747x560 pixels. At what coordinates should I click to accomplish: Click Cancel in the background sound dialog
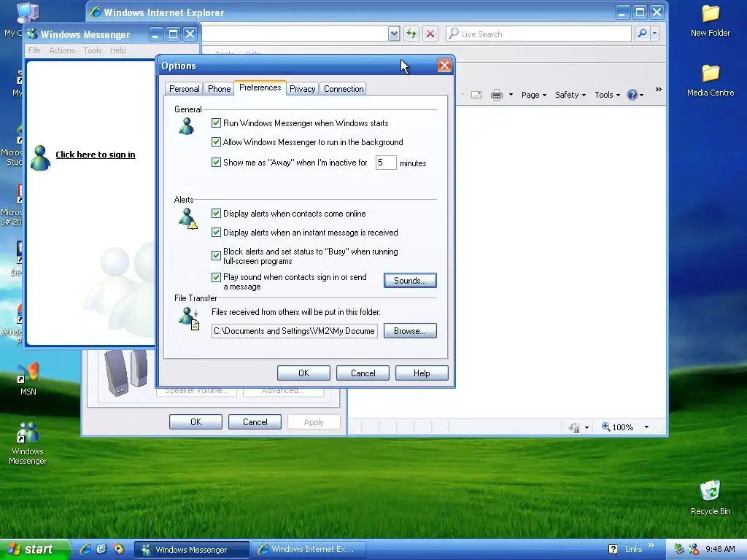point(255,422)
